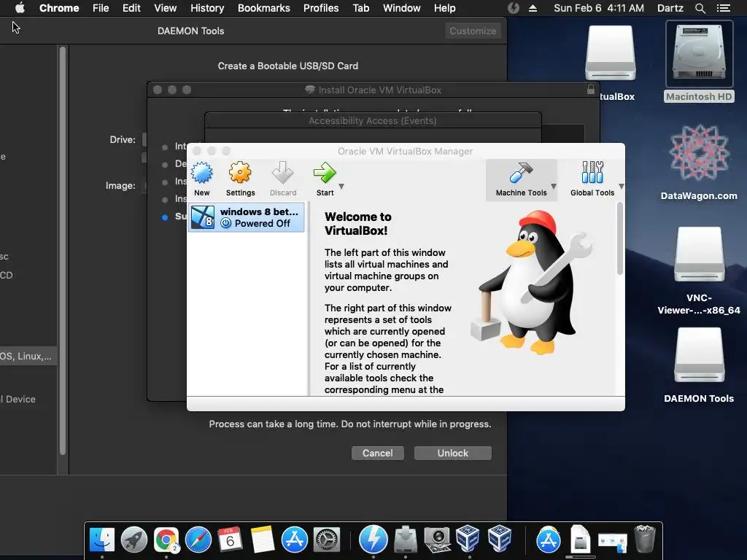Click the 'Powered Off' status text
The image size is (747, 560).
tap(262, 223)
